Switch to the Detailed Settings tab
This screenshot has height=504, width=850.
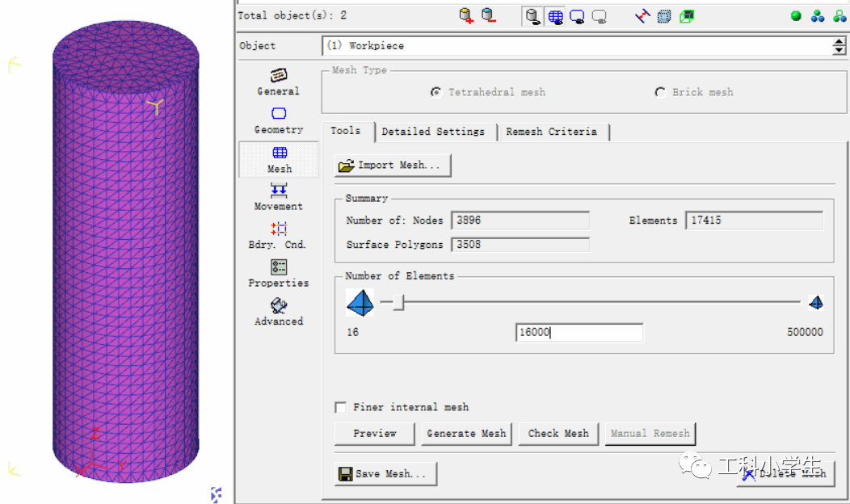click(x=434, y=132)
